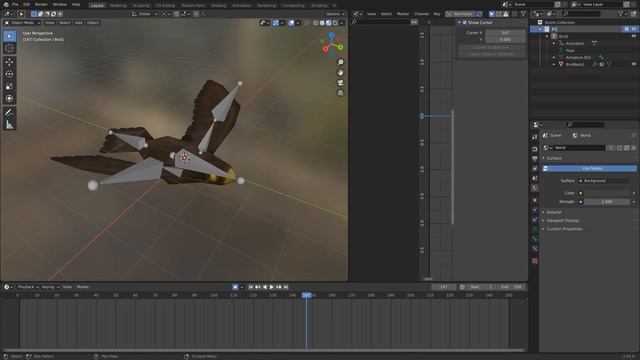Toggle X-ray viewport button

pos(307,23)
